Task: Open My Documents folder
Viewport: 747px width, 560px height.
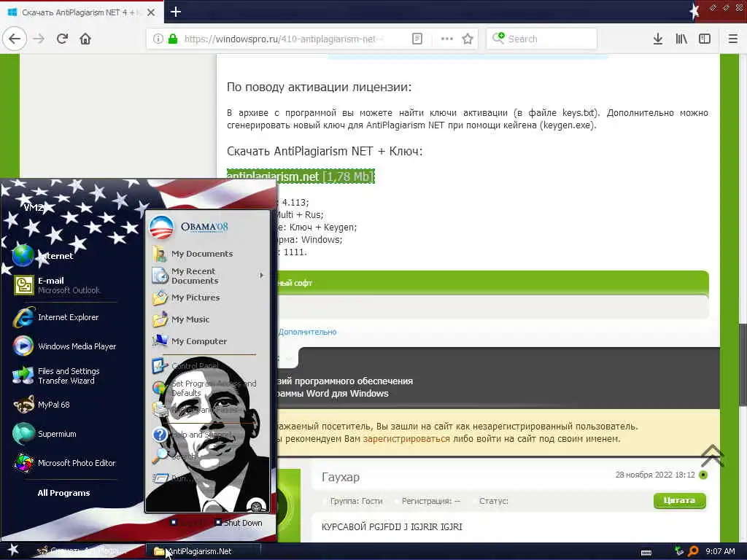Action: (x=193, y=254)
